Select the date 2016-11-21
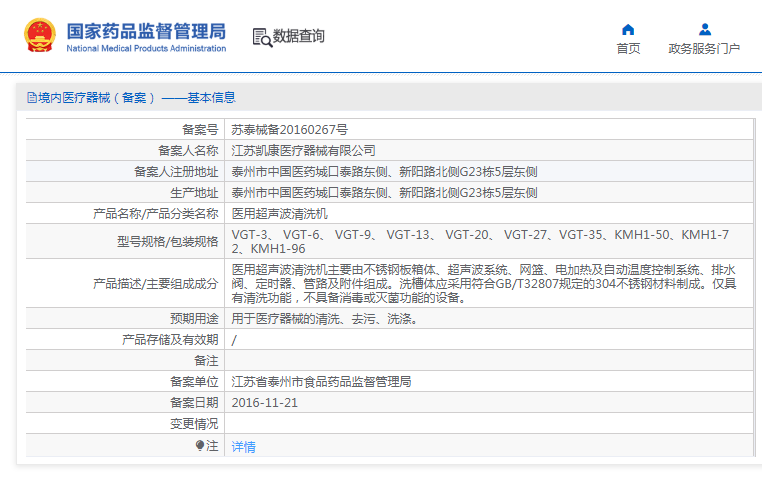 coord(264,403)
